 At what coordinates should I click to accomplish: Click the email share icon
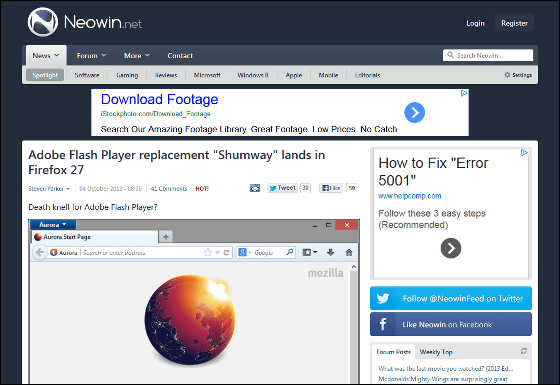point(255,188)
